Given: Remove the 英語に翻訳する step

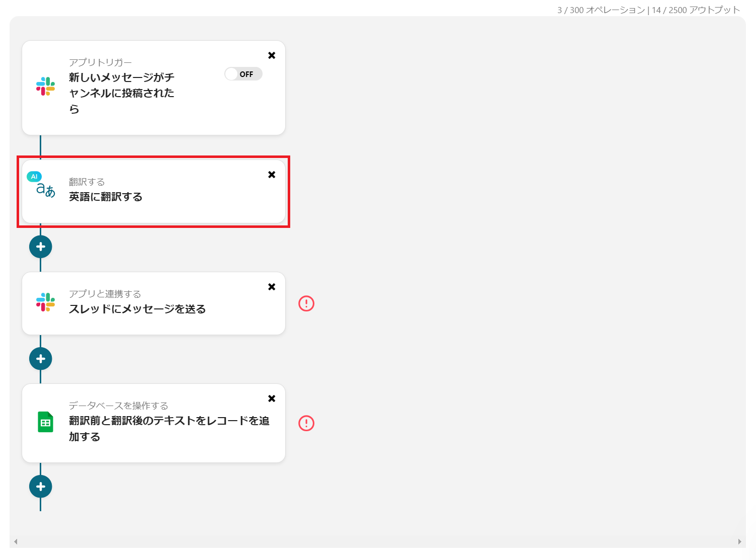Looking at the screenshot, I should click(272, 175).
